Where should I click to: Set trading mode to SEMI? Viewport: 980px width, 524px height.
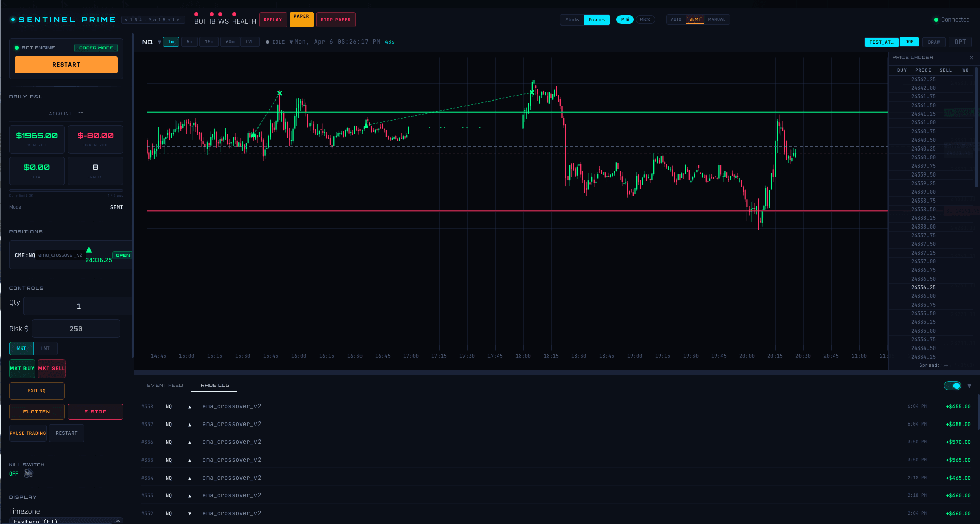pyautogui.click(x=694, y=19)
